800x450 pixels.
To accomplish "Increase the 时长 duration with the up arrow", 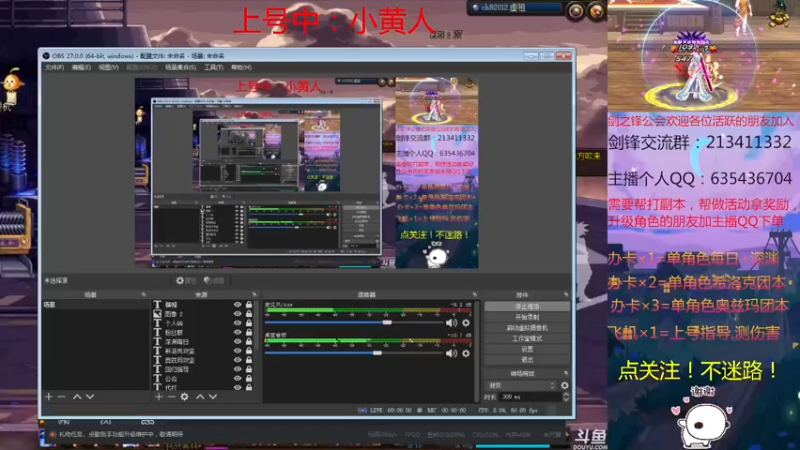I will pos(565,394).
